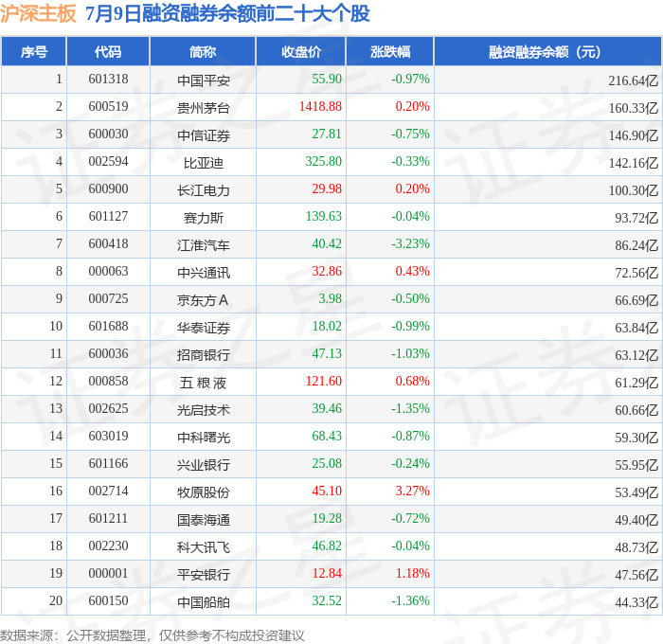This screenshot has width=663, height=644.
Task: Click the 序号 column header
Action: point(34,51)
